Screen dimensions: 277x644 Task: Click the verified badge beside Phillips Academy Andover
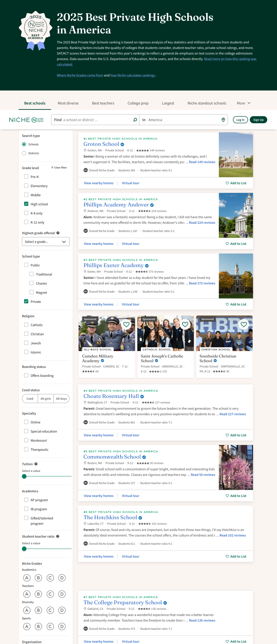[152, 205]
